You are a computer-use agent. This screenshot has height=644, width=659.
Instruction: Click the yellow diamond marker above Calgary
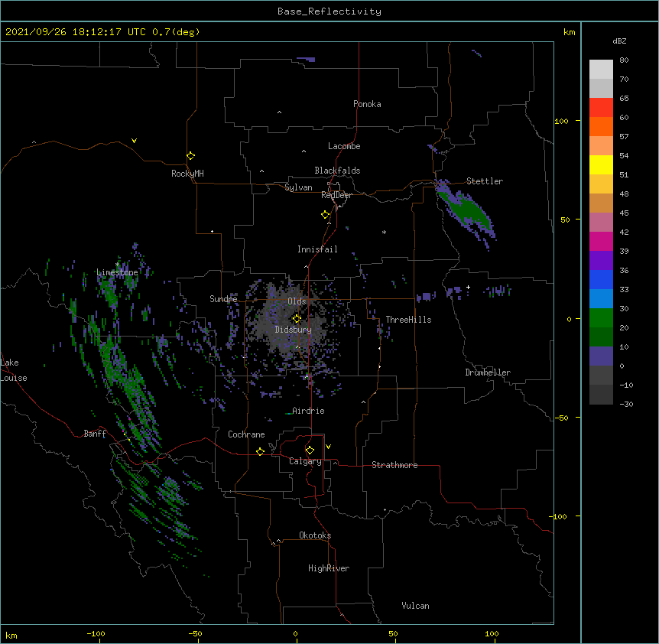(x=310, y=450)
